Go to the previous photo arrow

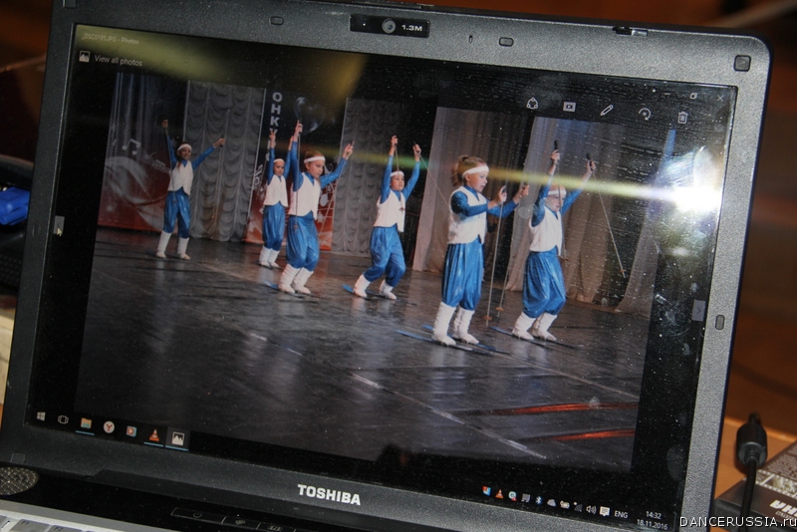59,225
